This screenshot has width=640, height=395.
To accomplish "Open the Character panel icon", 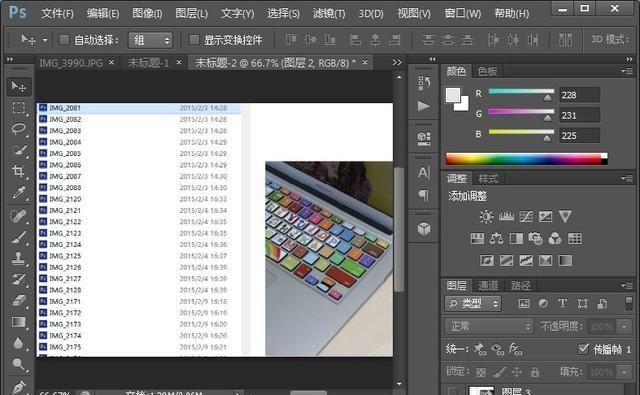I will coord(424,172).
